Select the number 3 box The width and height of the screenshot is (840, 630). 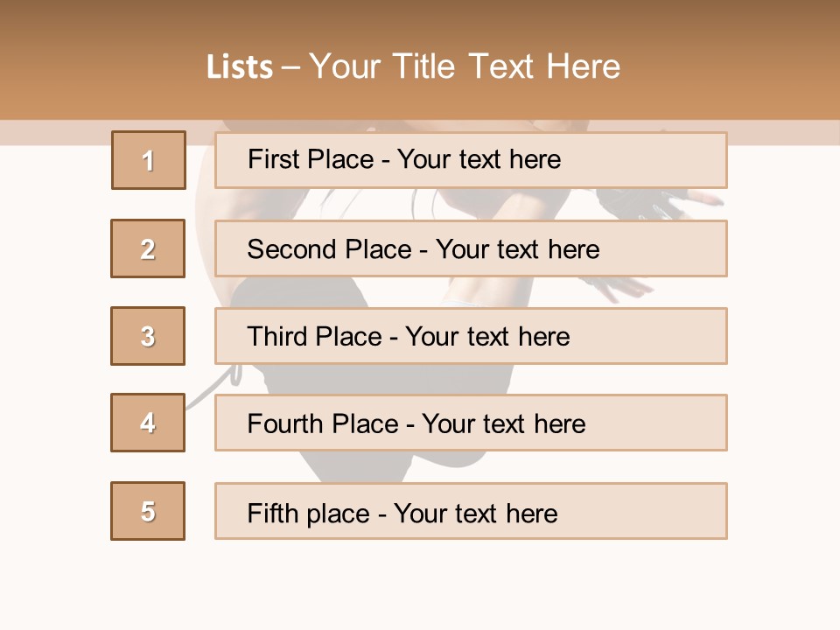click(148, 336)
